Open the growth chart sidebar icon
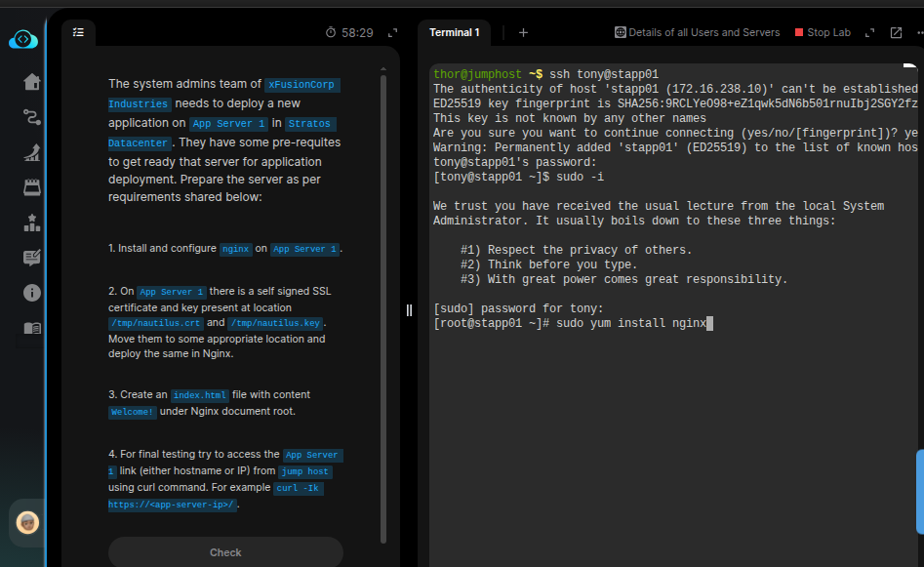Image resolution: width=924 pixels, height=567 pixels. click(31, 152)
